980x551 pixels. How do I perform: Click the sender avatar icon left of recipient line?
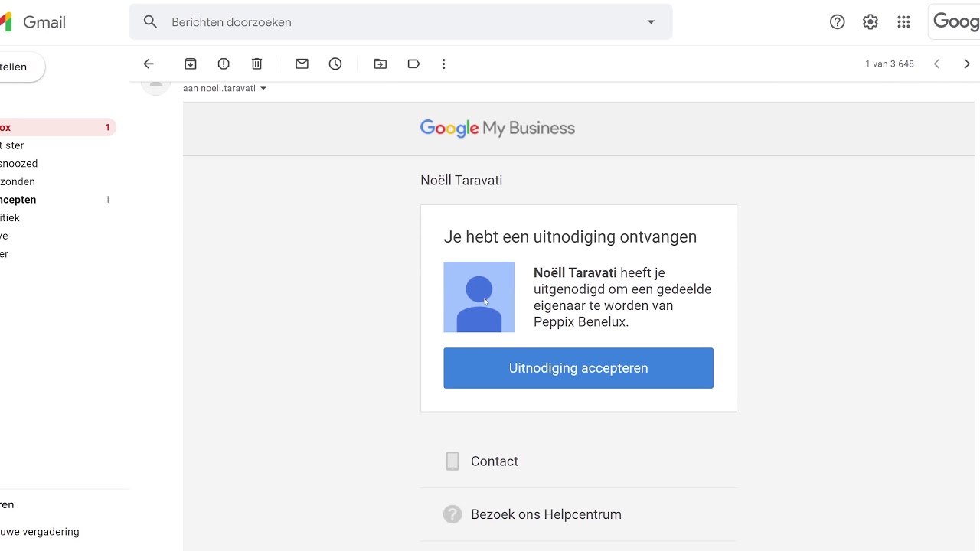pyautogui.click(x=156, y=85)
